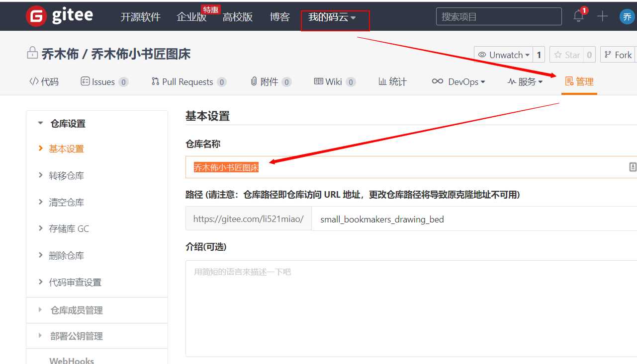This screenshot has height=364, width=637.
Task: Expand the 部署公钥管理 section
Action: coord(41,336)
